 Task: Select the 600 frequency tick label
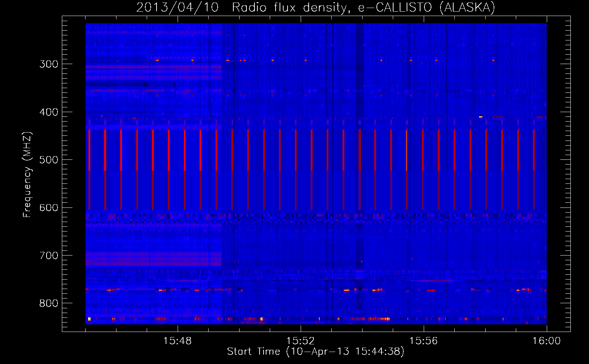[x=49, y=208]
